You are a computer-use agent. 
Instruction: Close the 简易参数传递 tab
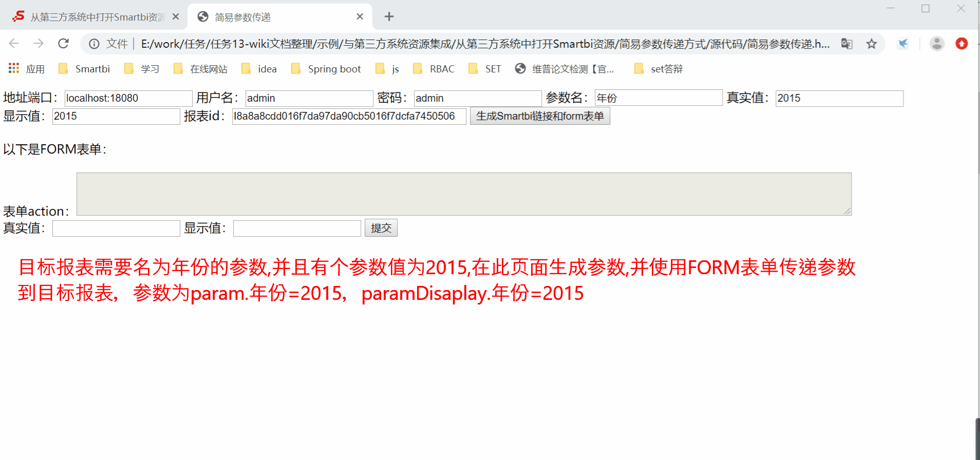coord(360,16)
